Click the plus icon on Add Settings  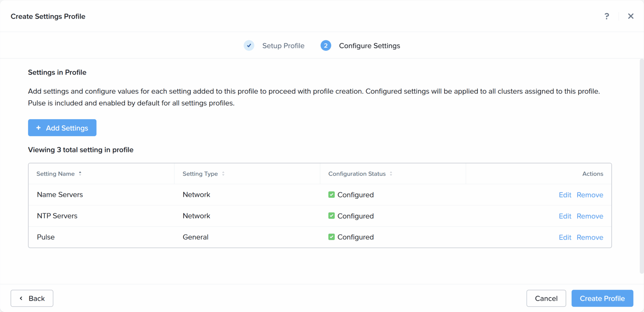tap(38, 128)
